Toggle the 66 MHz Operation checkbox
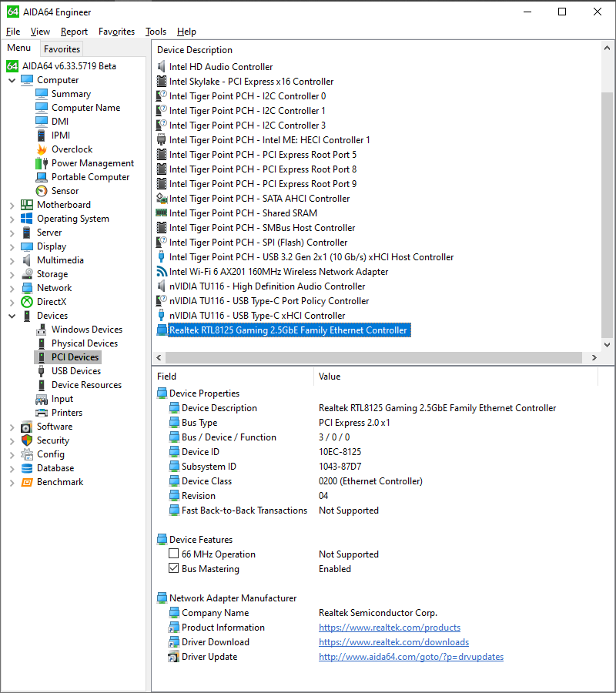 pyautogui.click(x=174, y=554)
